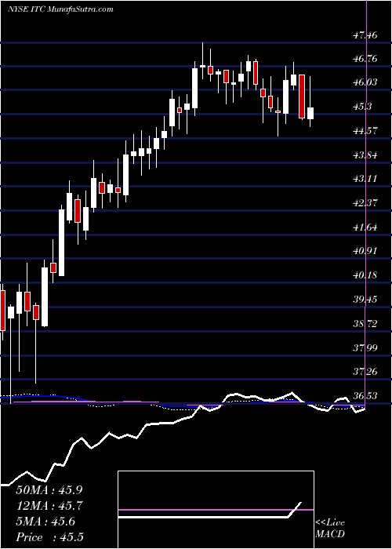Click the 44.57 price axis label

tap(365, 131)
